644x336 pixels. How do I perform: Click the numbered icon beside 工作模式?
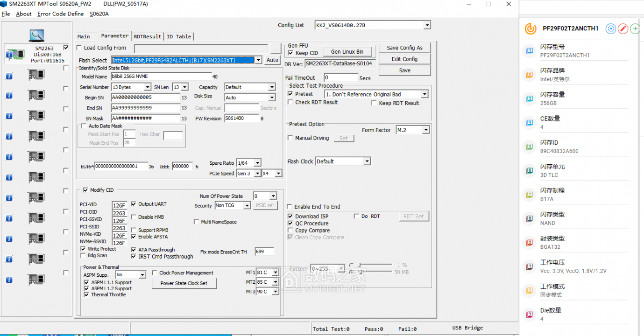click(530, 291)
